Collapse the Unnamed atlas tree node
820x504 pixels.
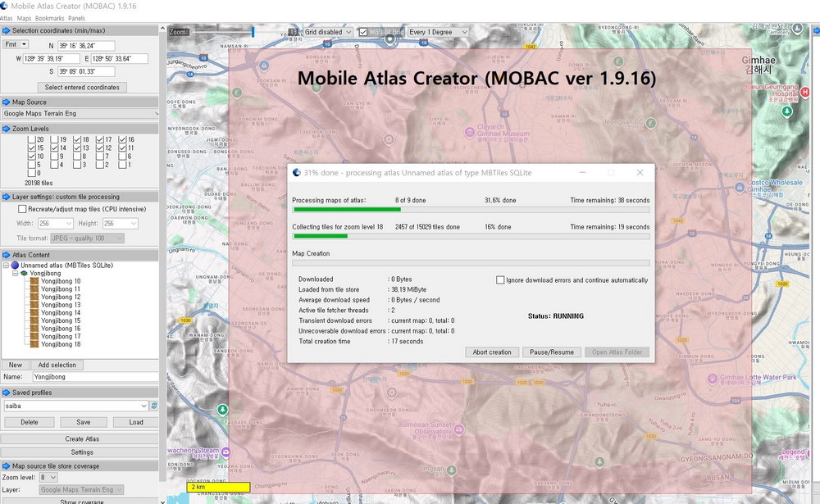[6, 265]
